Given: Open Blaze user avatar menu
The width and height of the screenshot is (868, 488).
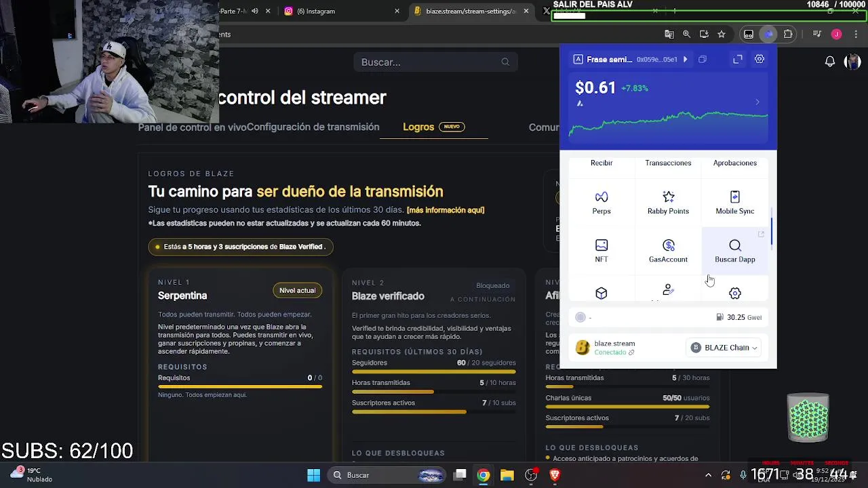Looking at the screenshot, I should [852, 62].
